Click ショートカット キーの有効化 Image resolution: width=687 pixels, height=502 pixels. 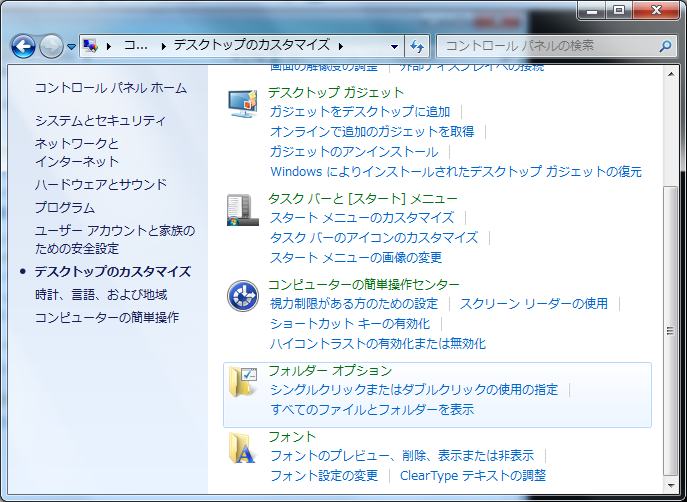pos(350,324)
